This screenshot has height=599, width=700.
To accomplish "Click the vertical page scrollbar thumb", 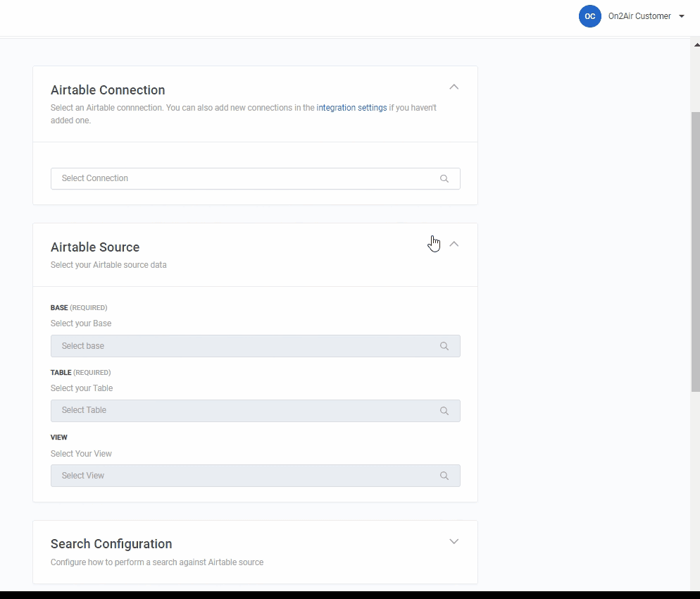I will pyautogui.click(x=696, y=250).
